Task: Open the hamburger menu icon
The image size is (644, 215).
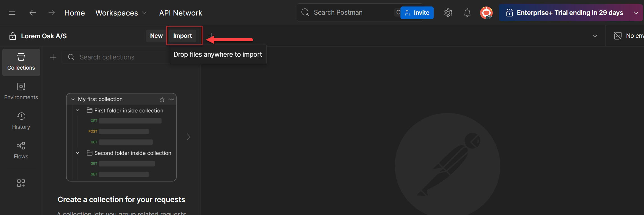Action: 12,13
